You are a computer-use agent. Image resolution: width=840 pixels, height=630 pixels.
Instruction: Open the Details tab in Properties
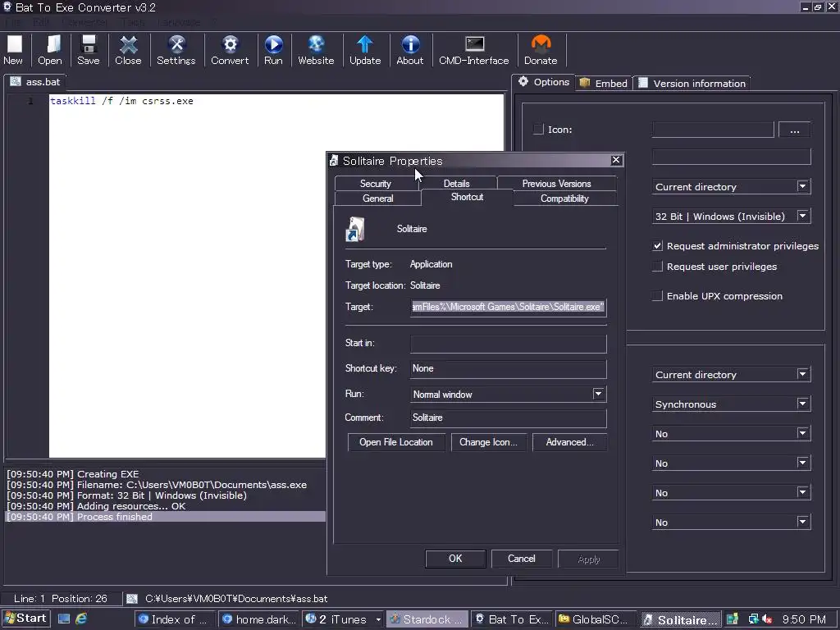456,183
